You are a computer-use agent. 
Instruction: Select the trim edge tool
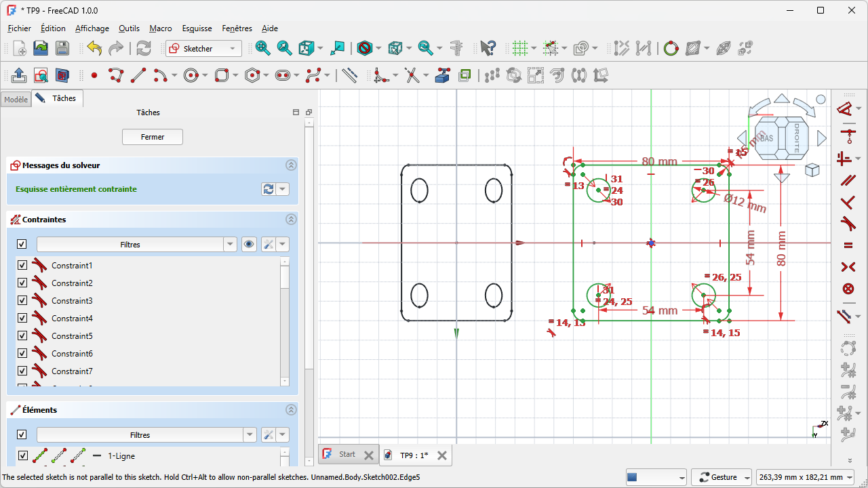point(412,75)
